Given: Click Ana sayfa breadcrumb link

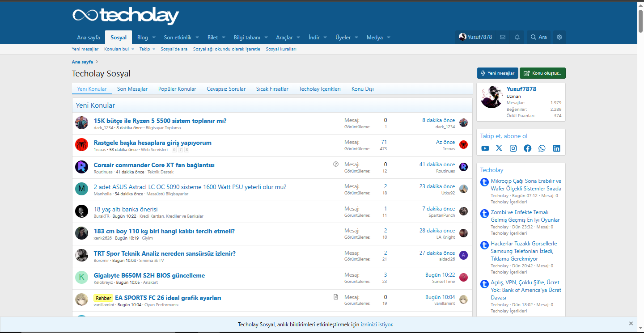Looking at the screenshot, I should 82,62.
